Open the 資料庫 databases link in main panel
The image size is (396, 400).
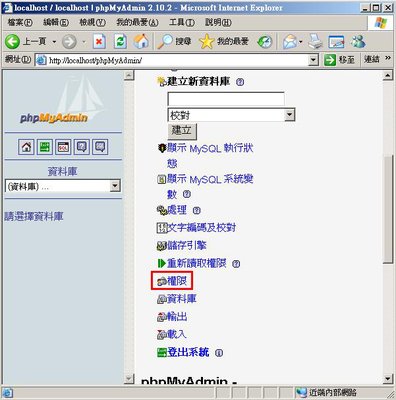pos(182,299)
